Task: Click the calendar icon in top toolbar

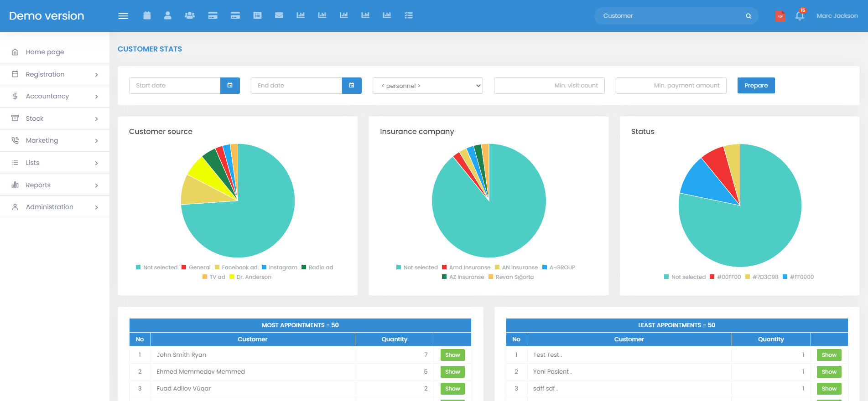Action: click(x=147, y=15)
